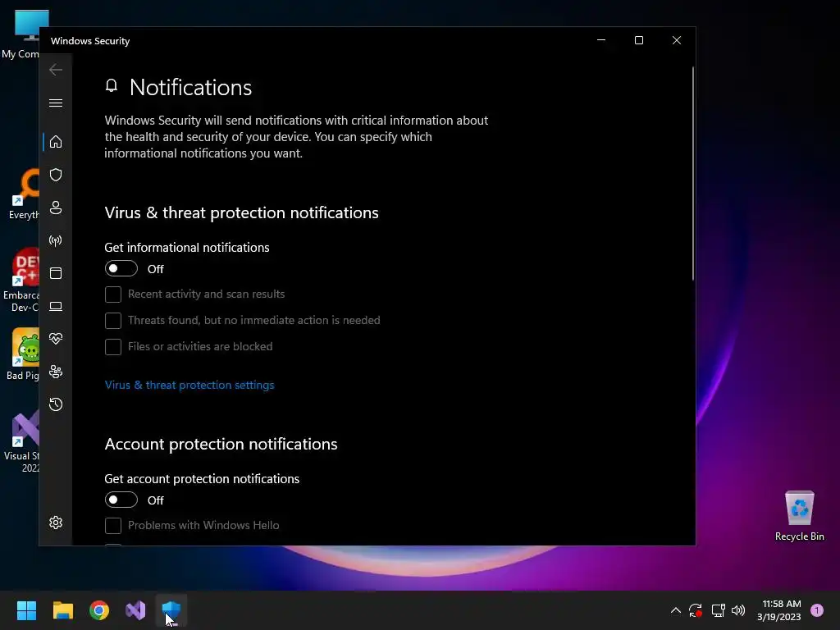Screen dimensions: 840x630
Task: Click the Notifications page heading
Action: [x=190, y=88]
